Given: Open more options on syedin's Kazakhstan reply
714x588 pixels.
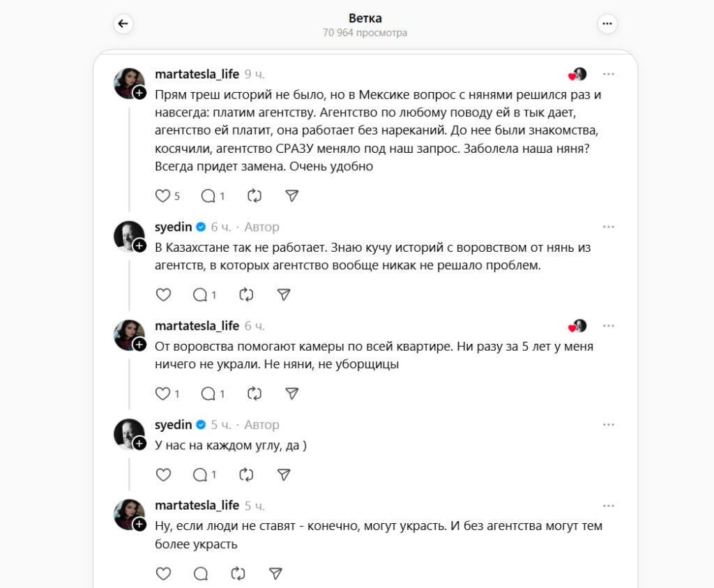Looking at the screenshot, I should pyautogui.click(x=608, y=227).
